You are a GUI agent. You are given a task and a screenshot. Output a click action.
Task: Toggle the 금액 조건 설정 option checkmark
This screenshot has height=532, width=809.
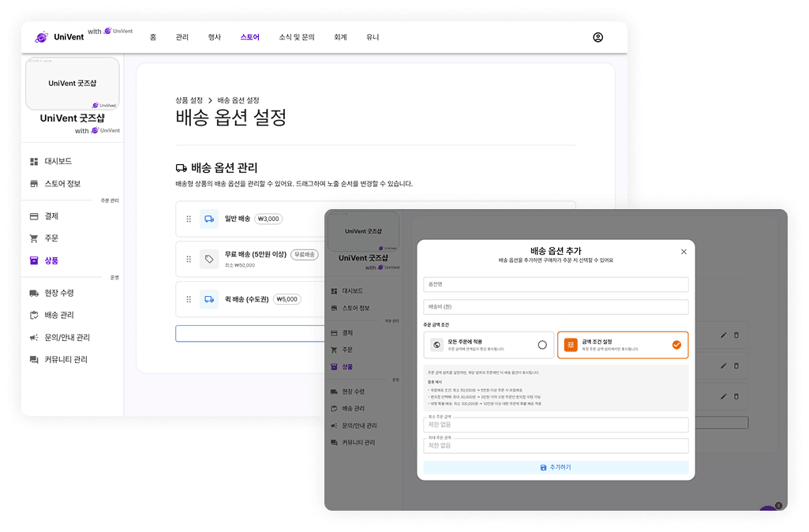(676, 345)
